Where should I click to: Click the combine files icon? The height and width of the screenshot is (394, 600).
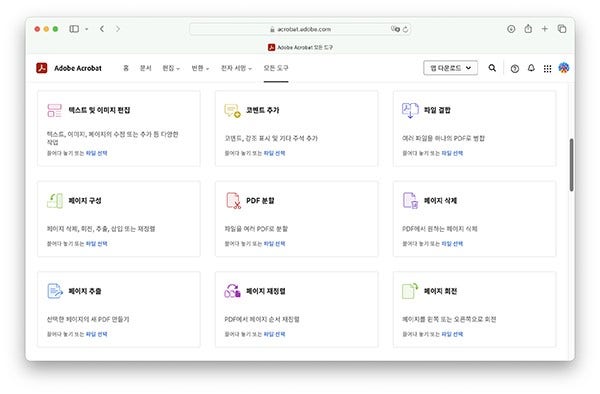click(x=410, y=111)
